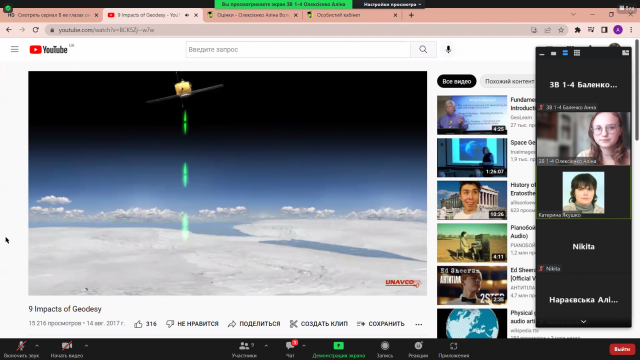Switch Zoom panel to gallery grid view
Image resolution: width=640 pixels, height=360 pixels.
click(577, 53)
